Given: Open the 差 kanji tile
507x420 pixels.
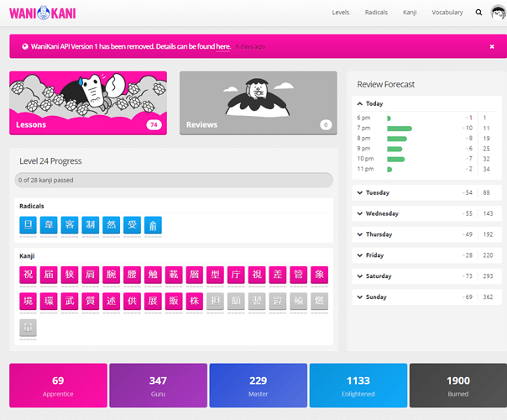Looking at the screenshot, I should tap(278, 275).
